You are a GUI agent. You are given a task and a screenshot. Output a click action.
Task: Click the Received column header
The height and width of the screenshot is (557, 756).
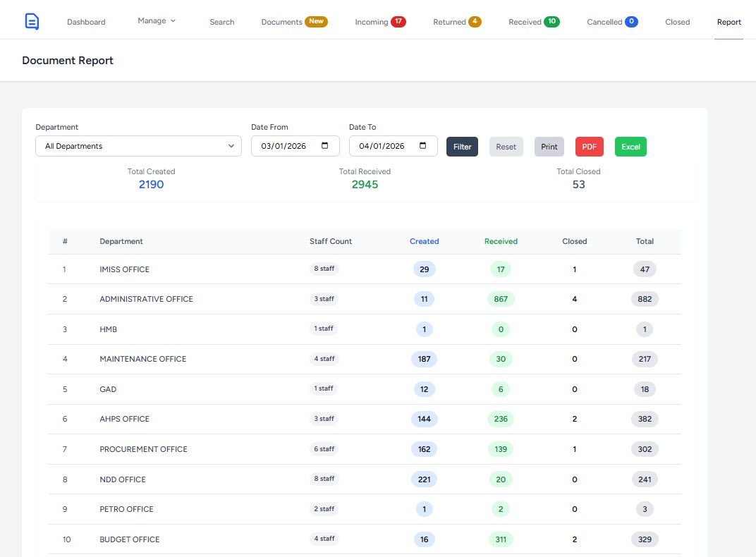(501, 241)
